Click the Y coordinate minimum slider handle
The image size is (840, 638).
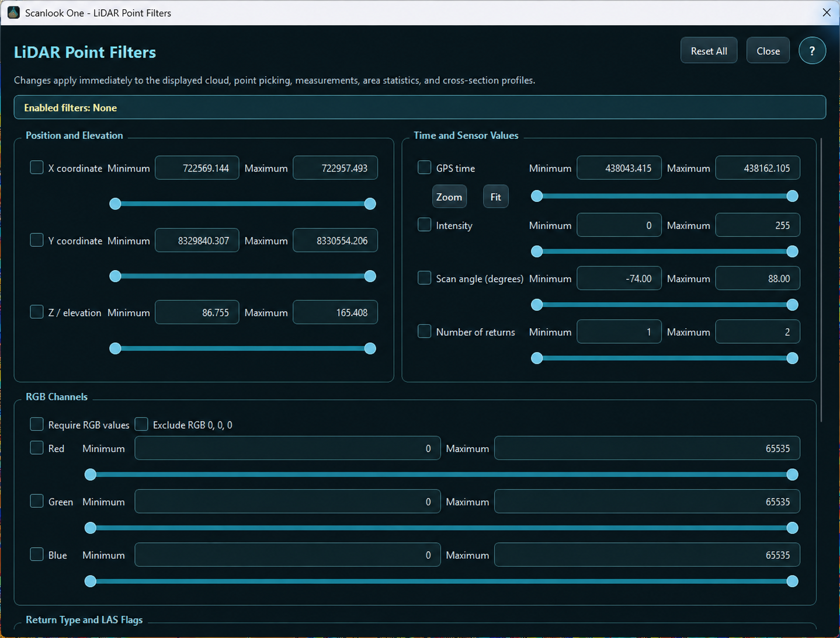click(116, 276)
